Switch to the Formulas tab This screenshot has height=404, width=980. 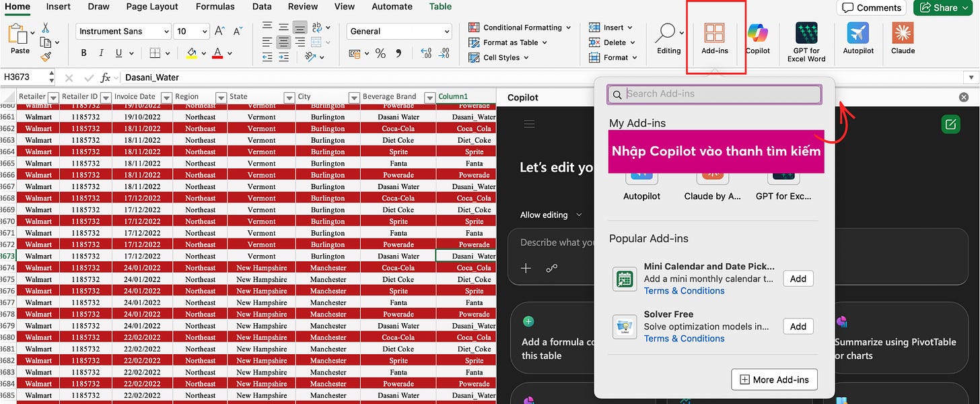click(215, 7)
